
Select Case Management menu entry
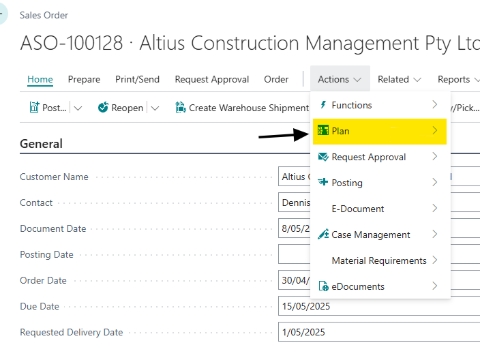pos(380,234)
